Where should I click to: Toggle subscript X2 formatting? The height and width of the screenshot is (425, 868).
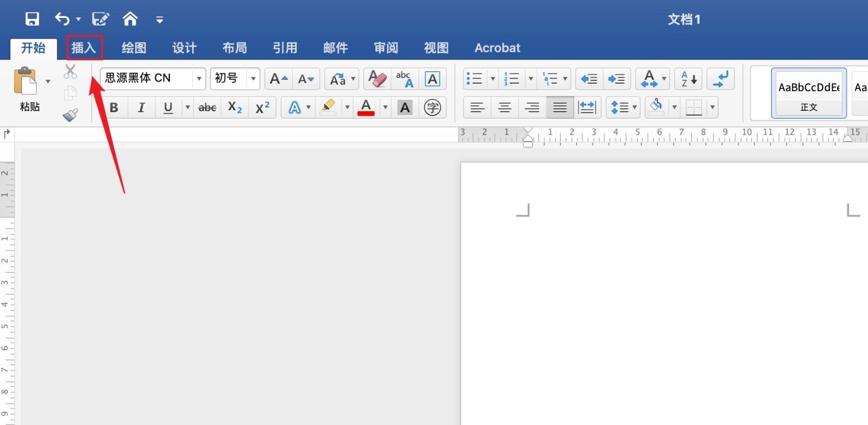click(x=235, y=107)
